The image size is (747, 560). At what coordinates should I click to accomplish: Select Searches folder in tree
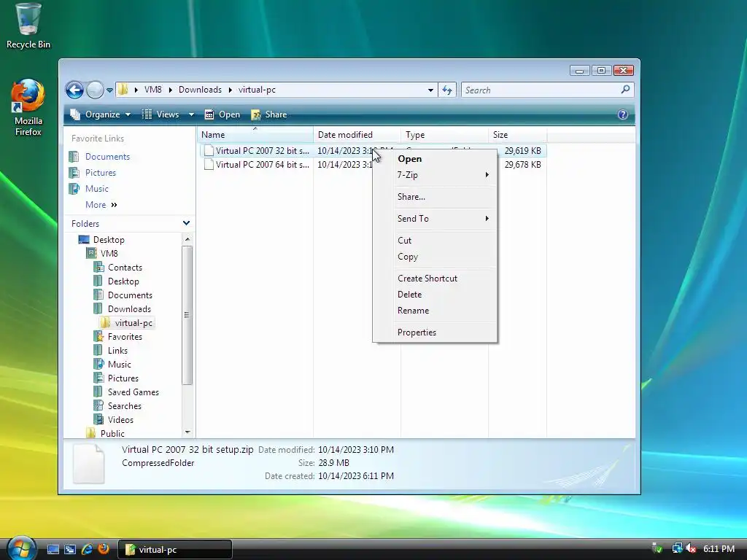coord(117,405)
